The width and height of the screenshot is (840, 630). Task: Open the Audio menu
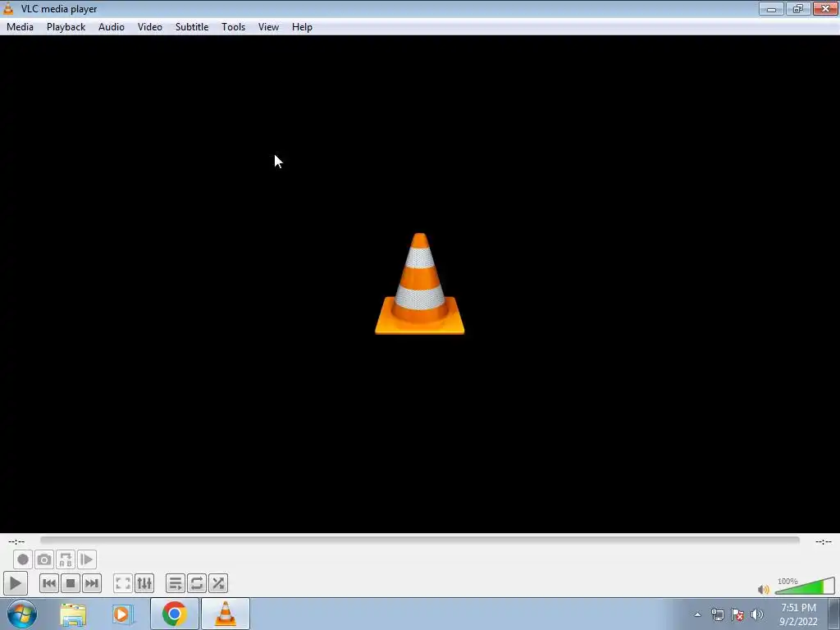pyautogui.click(x=112, y=27)
